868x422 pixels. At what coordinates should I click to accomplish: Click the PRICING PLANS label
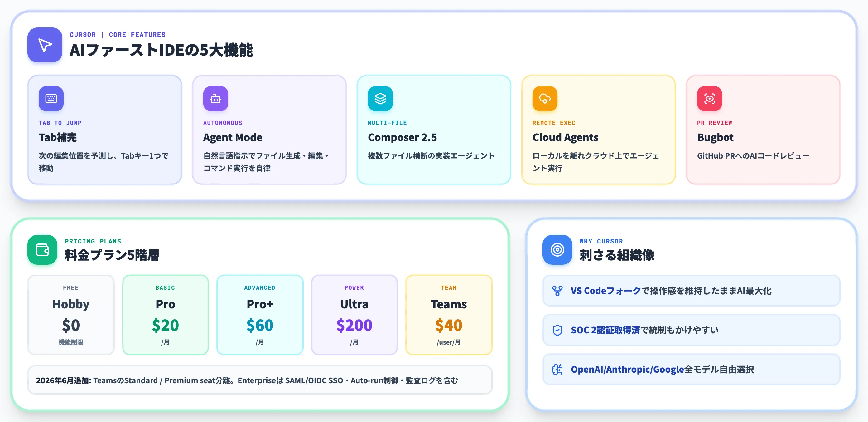pyautogui.click(x=93, y=241)
